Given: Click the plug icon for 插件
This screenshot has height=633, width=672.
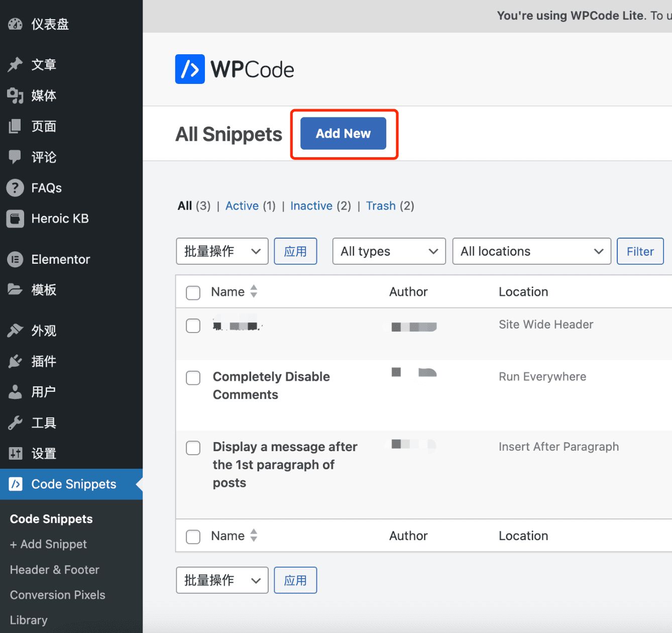Looking at the screenshot, I should click(x=15, y=361).
